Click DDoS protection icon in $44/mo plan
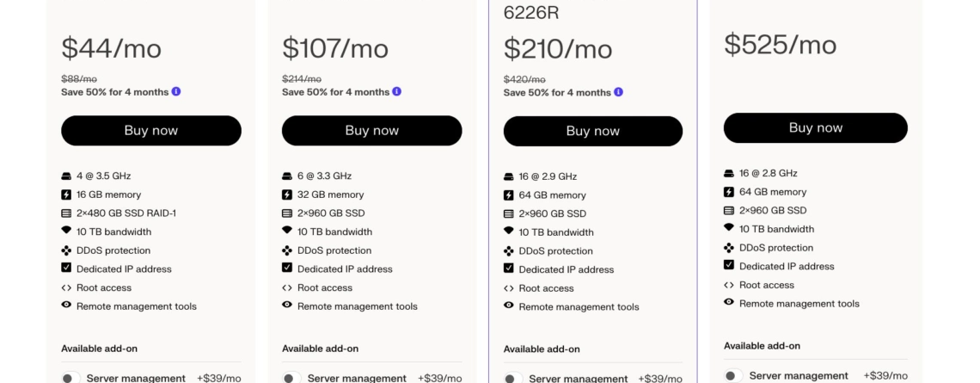This screenshot has width=980, height=383. tap(66, 250)
